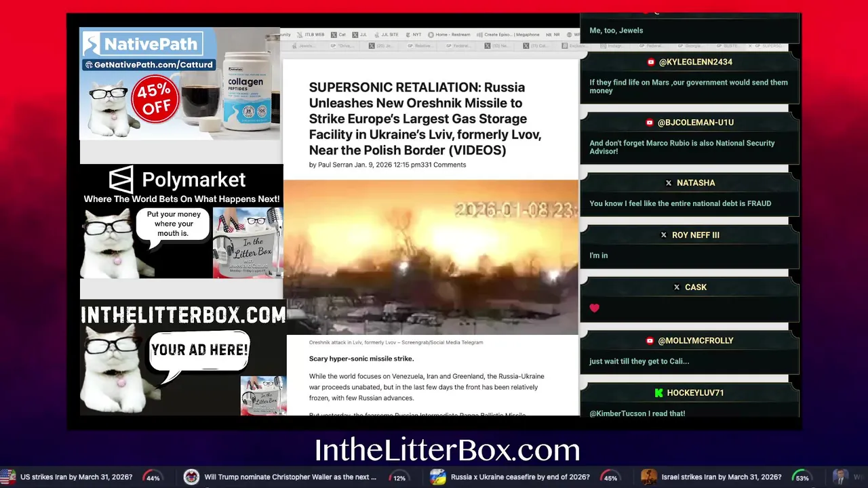This screenshot has height=488, width=868.
Task: Open the JJL SITE bookmark
Action: 386,35
